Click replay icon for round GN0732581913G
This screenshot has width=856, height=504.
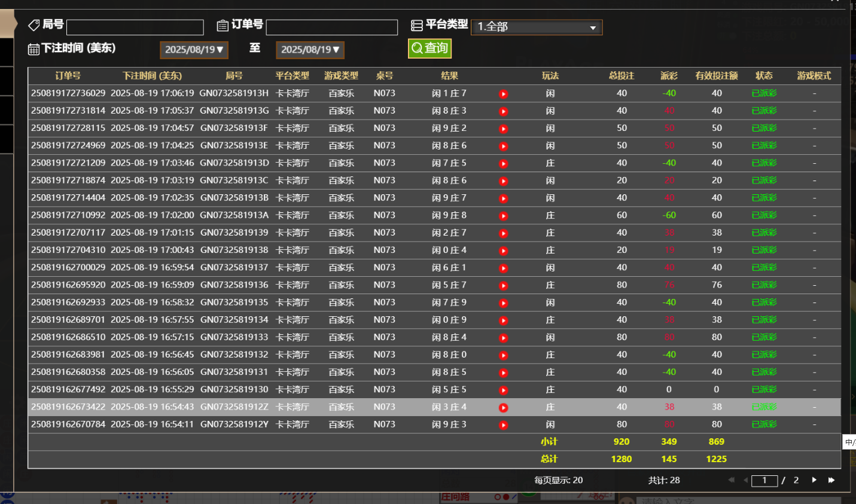(504, 111)
